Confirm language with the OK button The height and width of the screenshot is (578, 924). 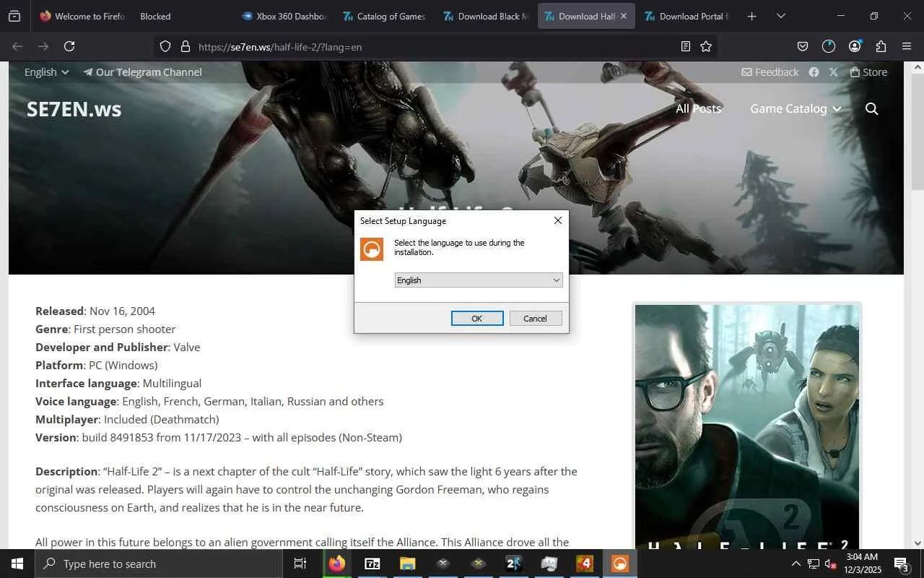click(x=477, y=319)
